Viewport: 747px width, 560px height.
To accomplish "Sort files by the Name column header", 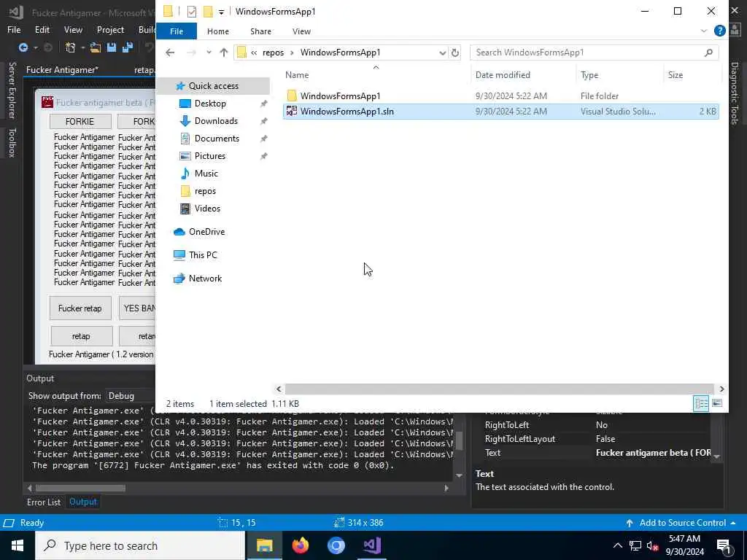I will coord(297,75).
